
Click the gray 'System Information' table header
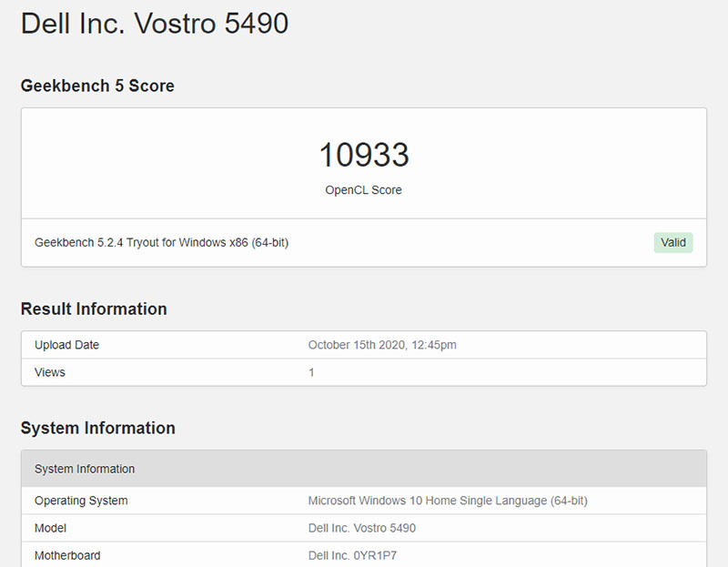(x=364, y=469)
